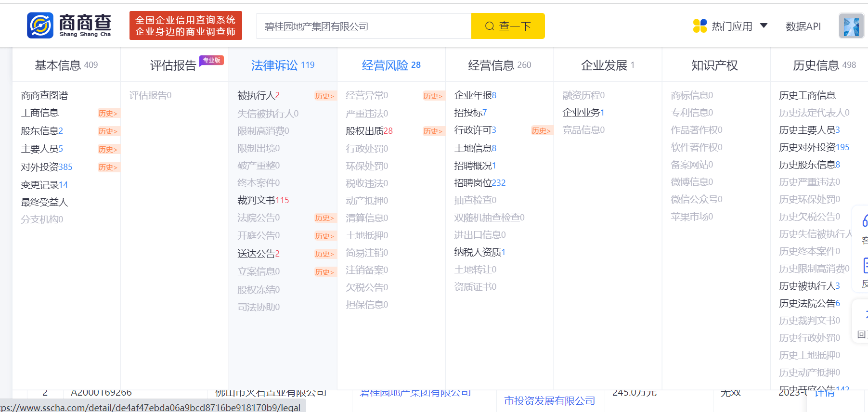The image size is (868, 412).
Task: Open the 知识产权 tab
Action: pyautogui.click(x=714, y=65)
